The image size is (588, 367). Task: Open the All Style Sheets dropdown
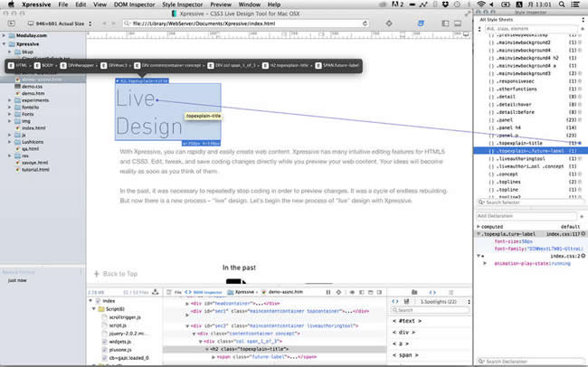tap(531, 20)
